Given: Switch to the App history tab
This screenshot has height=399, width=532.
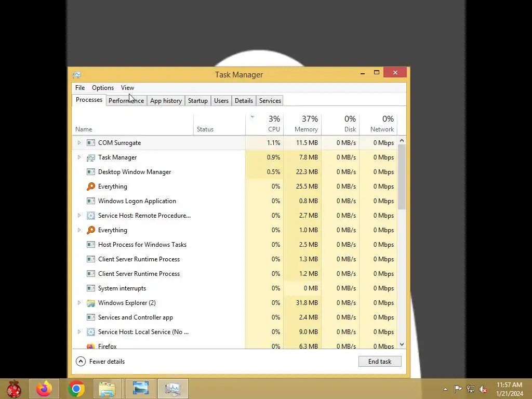Looking at the screenshot, I should tap(166, 101).
